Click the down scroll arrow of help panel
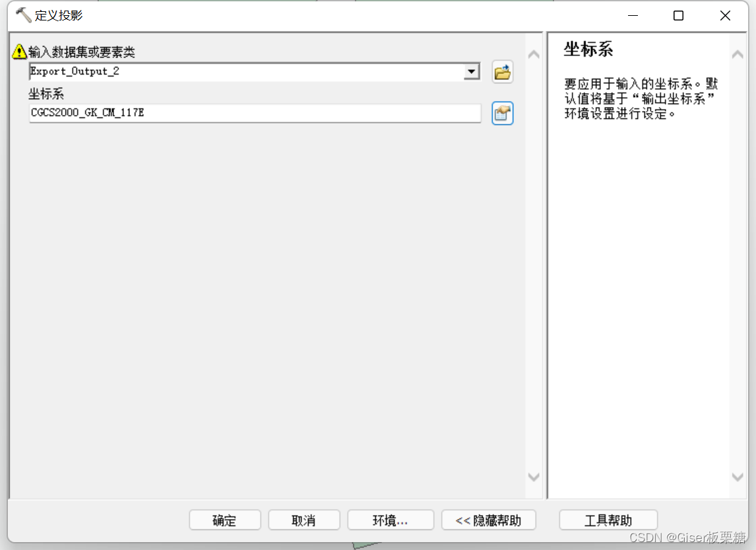 (x=737, y=477)
